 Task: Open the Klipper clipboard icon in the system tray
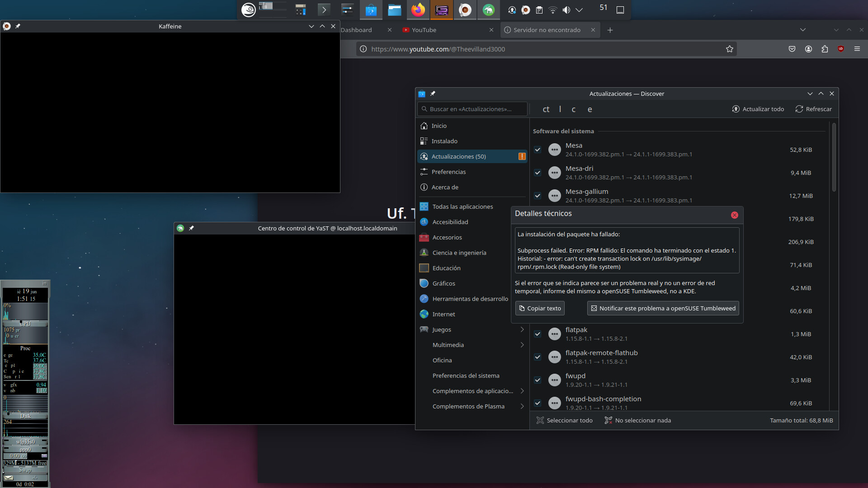click(x=539, y=9)
